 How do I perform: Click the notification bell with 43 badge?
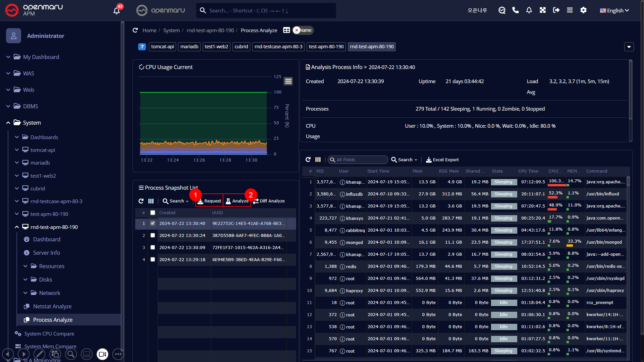tap(116, 10)
